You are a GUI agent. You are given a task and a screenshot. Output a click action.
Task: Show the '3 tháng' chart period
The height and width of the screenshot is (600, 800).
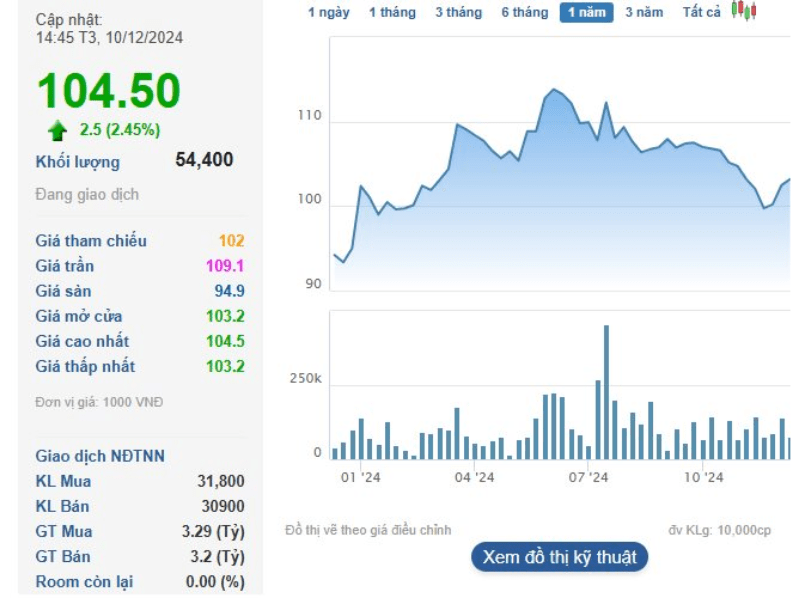point(458,13)
